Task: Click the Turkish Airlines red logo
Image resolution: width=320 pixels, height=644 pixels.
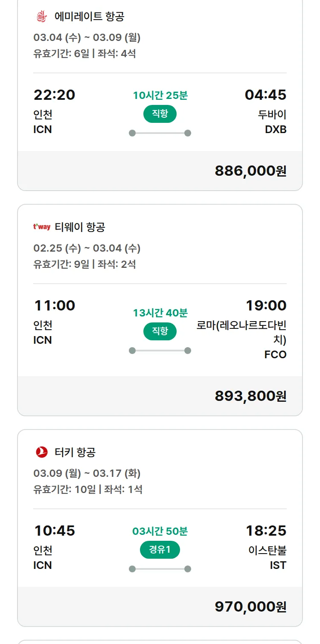Action: [42, 452]
